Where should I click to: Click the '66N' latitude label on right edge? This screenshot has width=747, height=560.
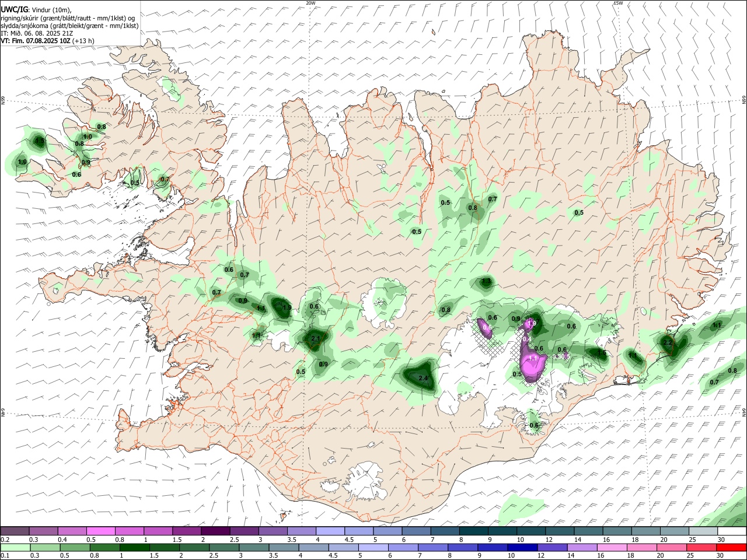(x=744, y=100)
